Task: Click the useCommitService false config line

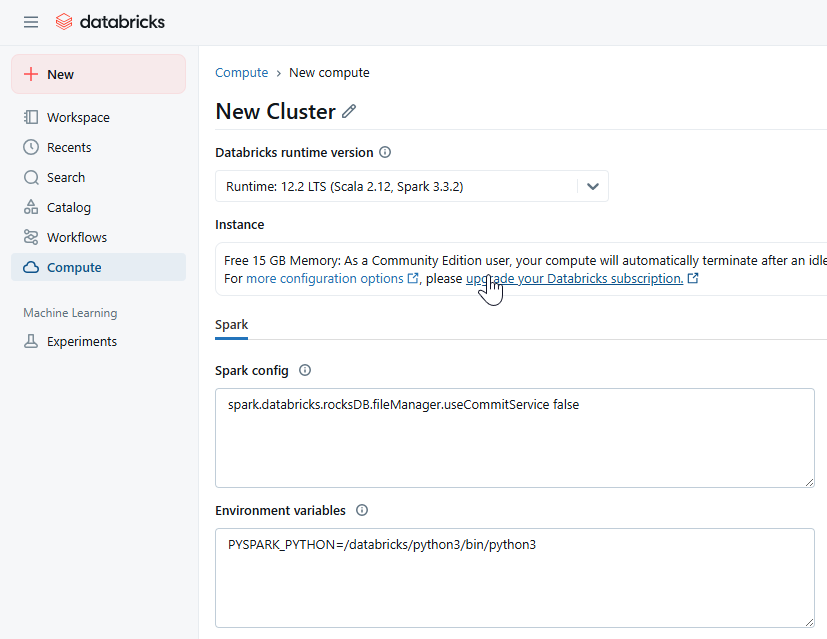Action: pos(403,404)
